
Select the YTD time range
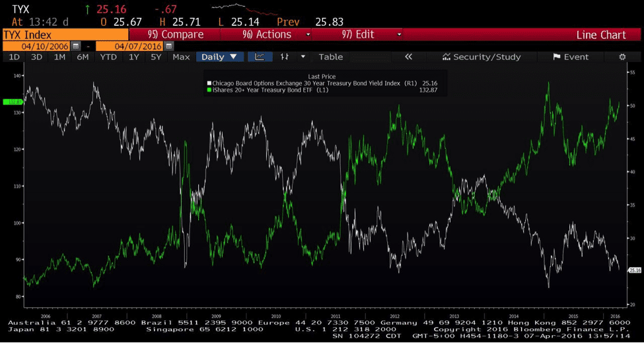[108, 57]
